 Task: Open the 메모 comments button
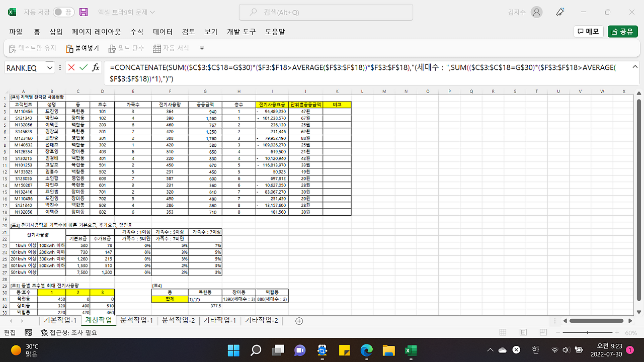pos(588,32)
